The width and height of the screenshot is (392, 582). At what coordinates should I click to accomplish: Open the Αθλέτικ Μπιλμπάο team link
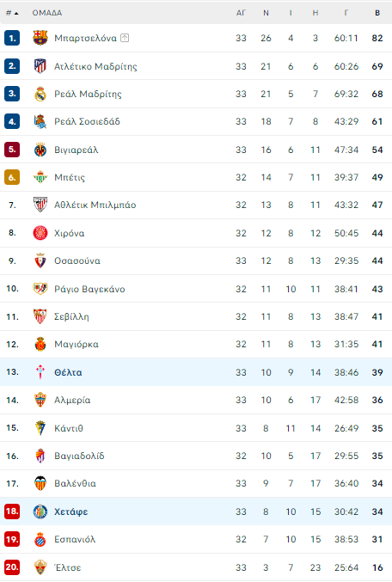tap(95, 205)
